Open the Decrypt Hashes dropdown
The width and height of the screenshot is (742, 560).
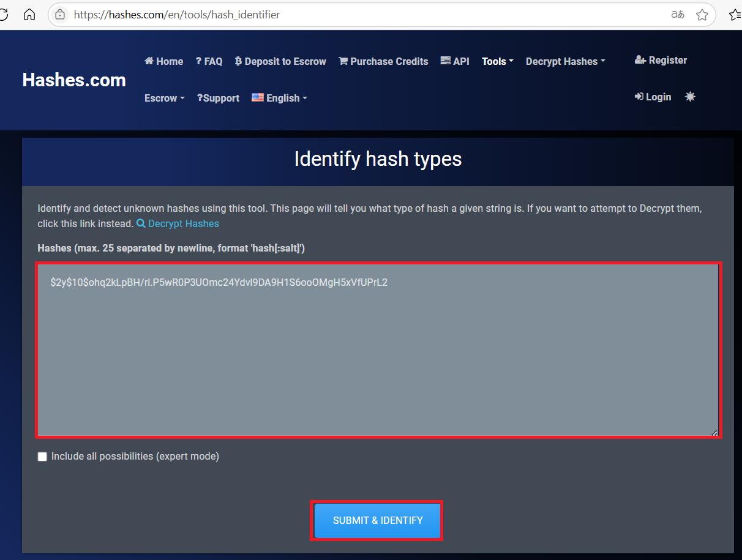coord(565,61)
